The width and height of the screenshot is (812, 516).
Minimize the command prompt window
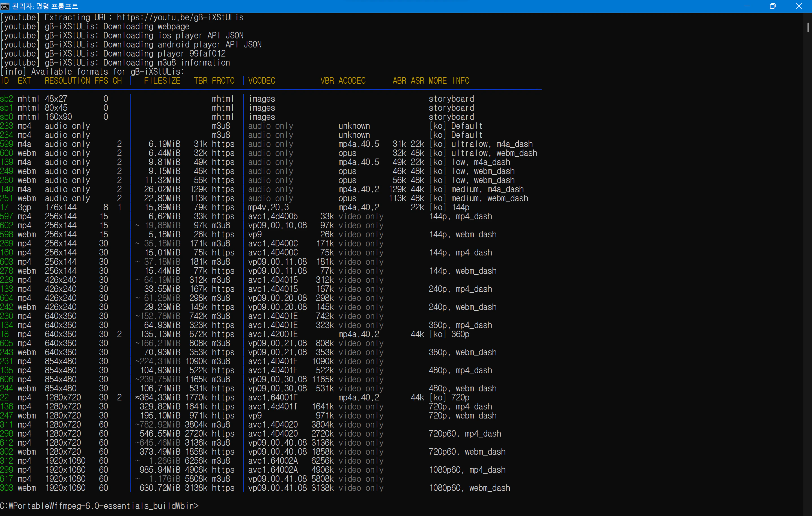pyautogui.click(x=747, y=6)
